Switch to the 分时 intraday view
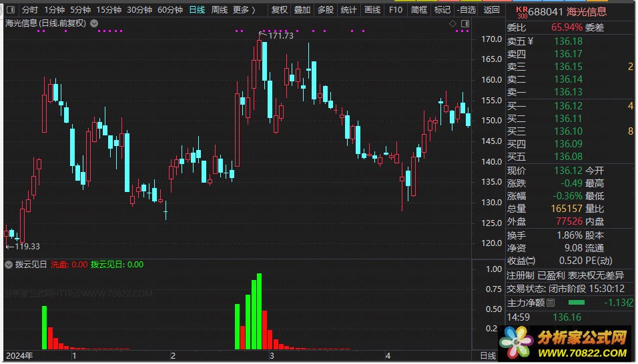The height and width of the screenshot is (364, 638). pos(30,10)
